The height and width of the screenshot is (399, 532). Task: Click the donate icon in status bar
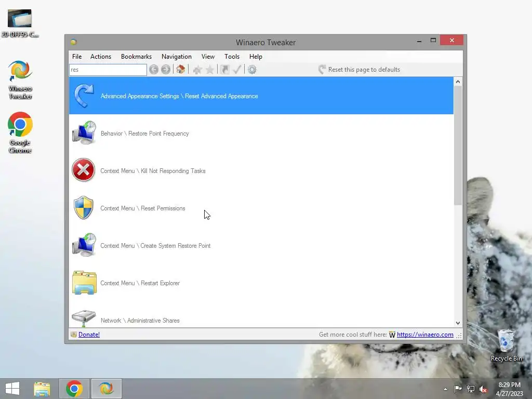click(x=74, y=335)
